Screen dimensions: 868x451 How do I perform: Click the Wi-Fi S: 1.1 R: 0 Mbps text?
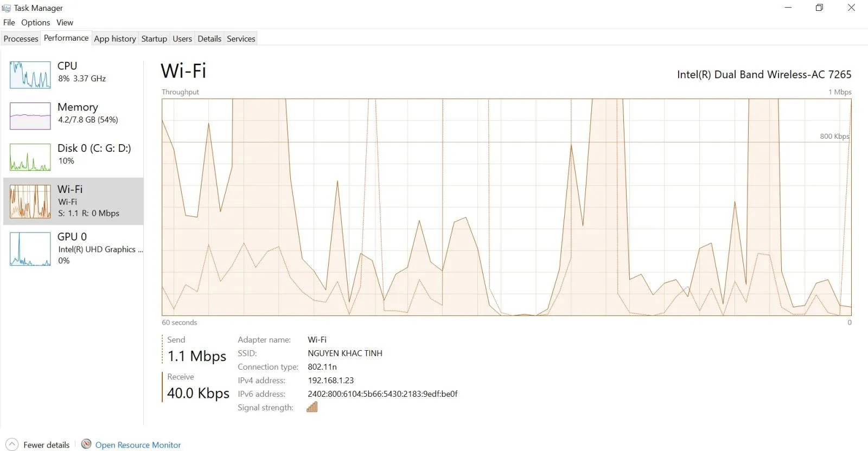click(88, 213)
